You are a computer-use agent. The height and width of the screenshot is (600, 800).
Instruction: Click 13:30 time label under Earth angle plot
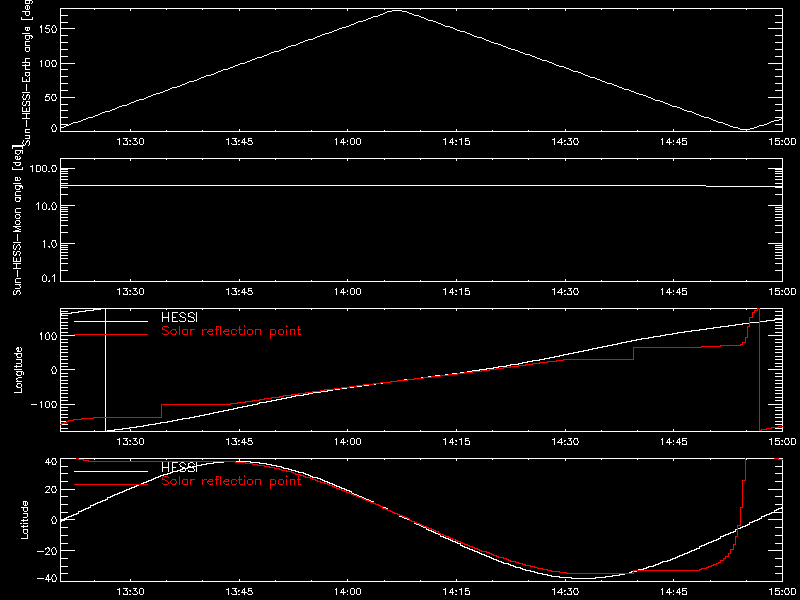click(131, 142)
